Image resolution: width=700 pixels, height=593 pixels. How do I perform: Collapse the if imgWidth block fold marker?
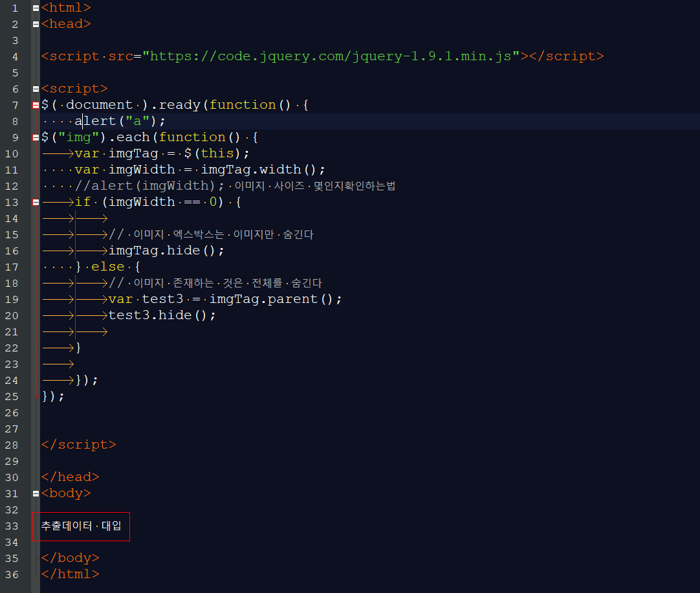[36, 203]
